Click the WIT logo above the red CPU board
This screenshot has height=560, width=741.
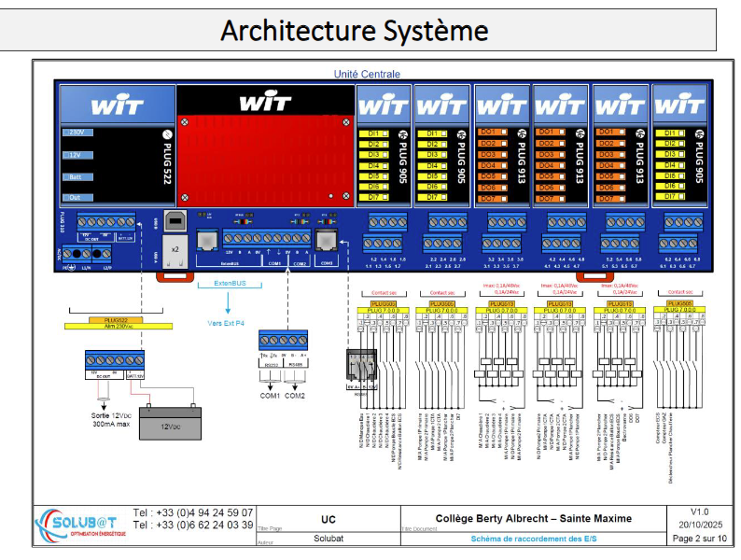(265, 100)
